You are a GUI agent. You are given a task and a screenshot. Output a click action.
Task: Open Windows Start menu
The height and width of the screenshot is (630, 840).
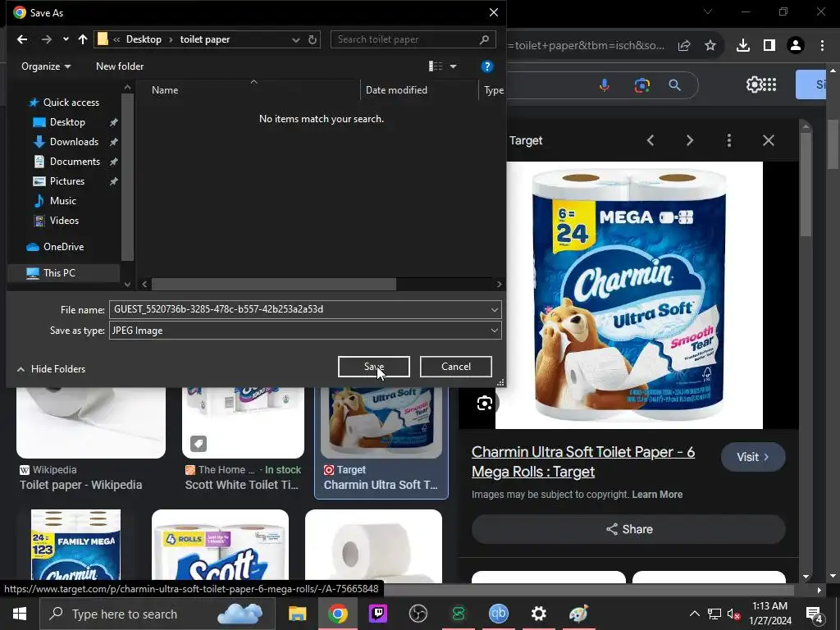[x=20, y=614]
